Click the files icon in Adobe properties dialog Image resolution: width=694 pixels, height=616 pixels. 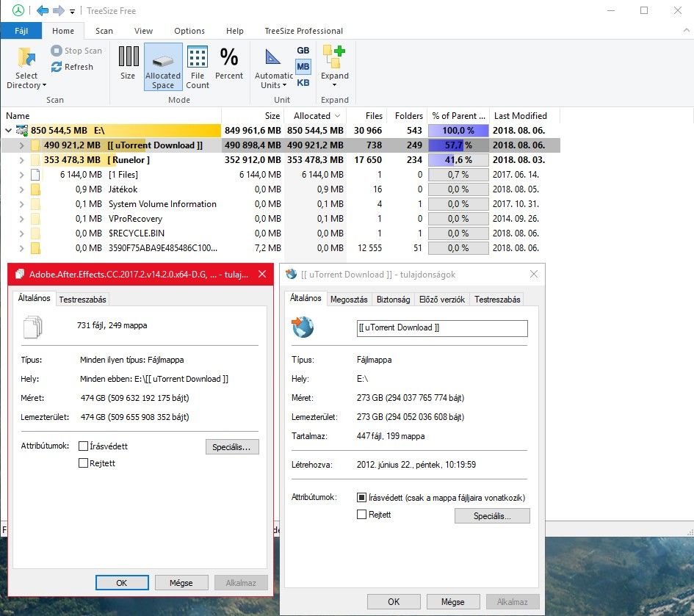[x=33, y=327]
